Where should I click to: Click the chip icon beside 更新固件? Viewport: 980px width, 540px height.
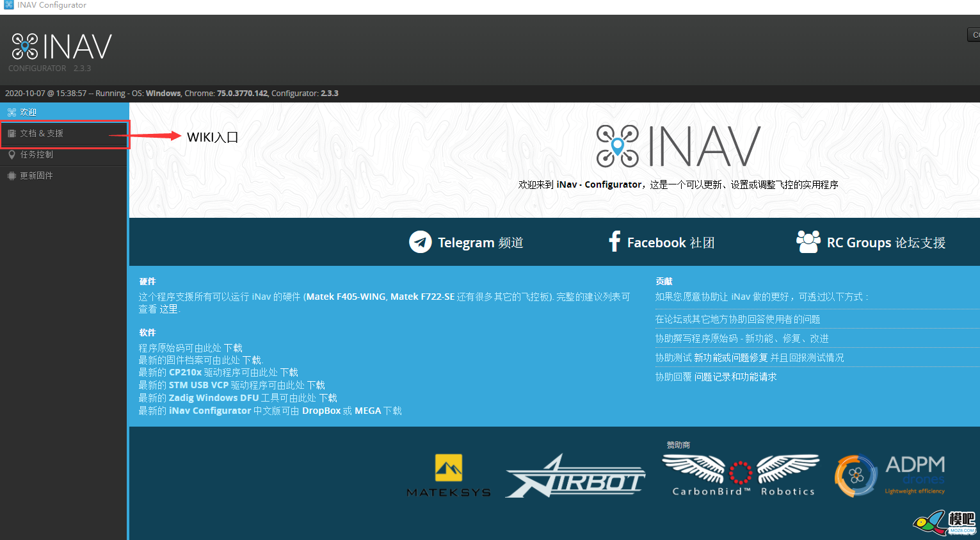pos(12,176)
